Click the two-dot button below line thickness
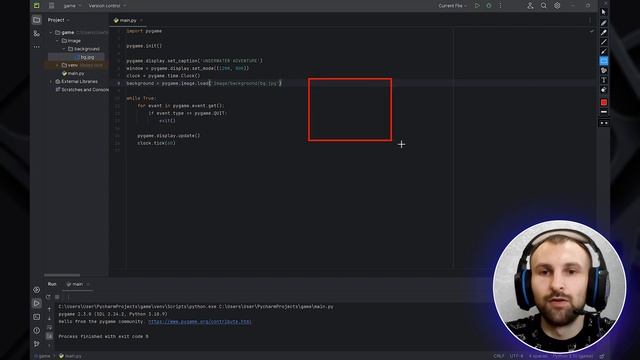This screenshot has width=640, height=360. (x=604, y=123)
